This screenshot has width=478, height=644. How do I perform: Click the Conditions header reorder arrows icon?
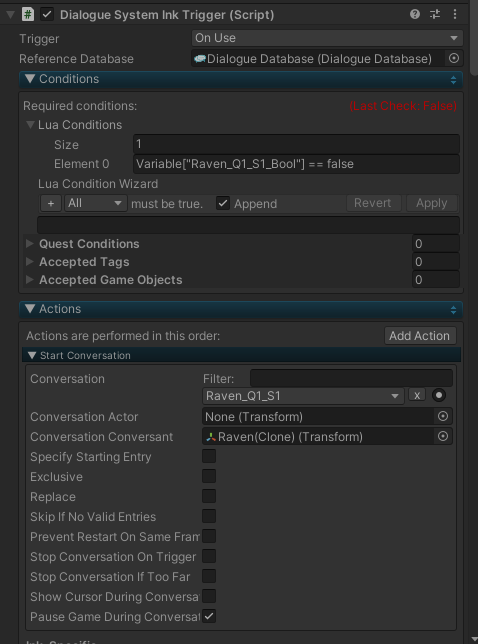(453, 80)
